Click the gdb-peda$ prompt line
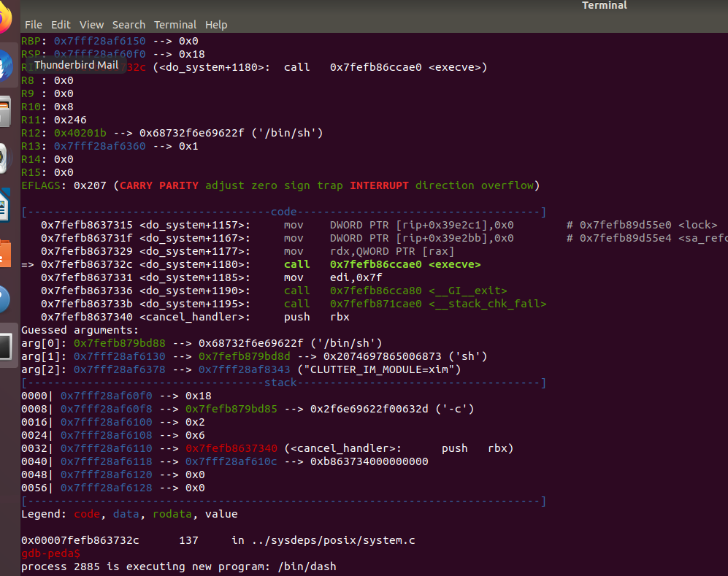728x576 pixels. coord(51,553)
